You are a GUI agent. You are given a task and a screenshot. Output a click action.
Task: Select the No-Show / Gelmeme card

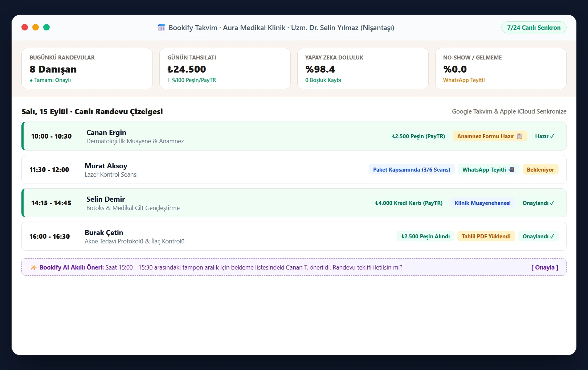click(x=501, y=69)
